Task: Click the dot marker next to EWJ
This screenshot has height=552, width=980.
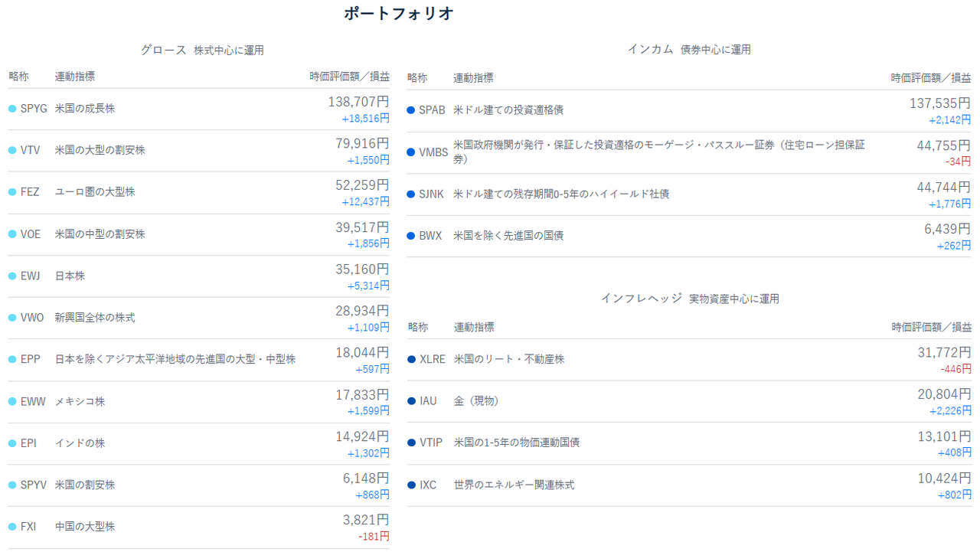Action: 12,276
